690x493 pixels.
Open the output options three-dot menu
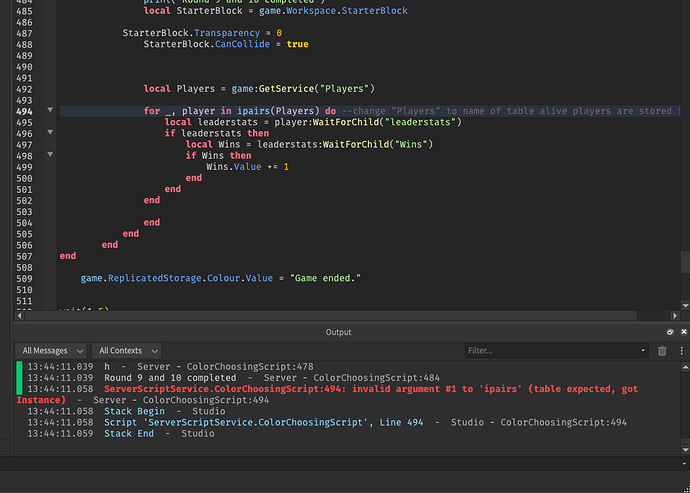coord(682,351)
